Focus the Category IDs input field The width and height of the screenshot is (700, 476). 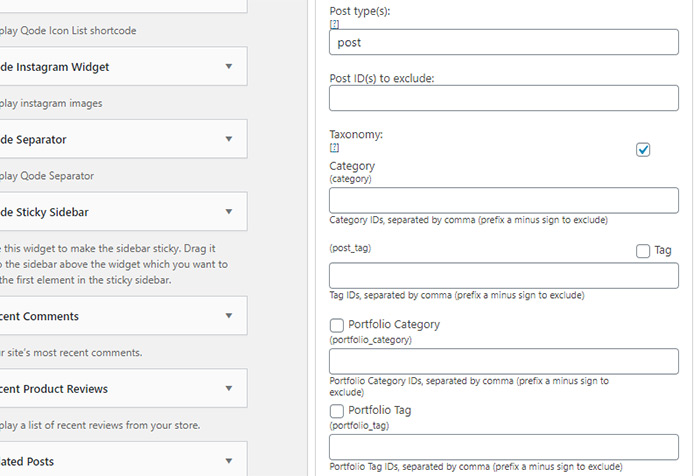point(504,200)
